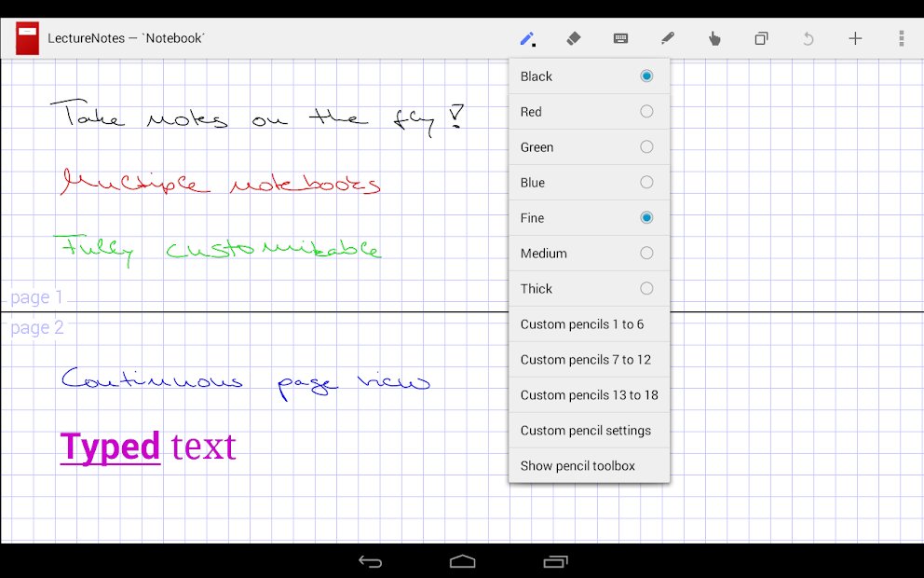Viewport: 924px width, 578px height.
Task: Activate the finger input tool
Action: coord(713,38)
